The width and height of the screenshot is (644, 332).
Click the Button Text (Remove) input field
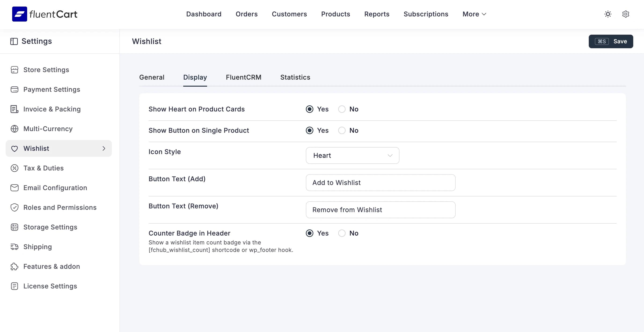click(x=380, y=210)
